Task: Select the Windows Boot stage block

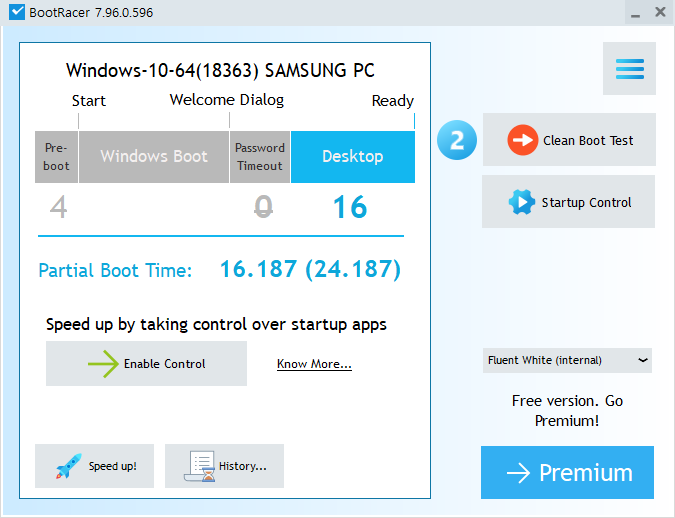Action: [x=154, y=157]
